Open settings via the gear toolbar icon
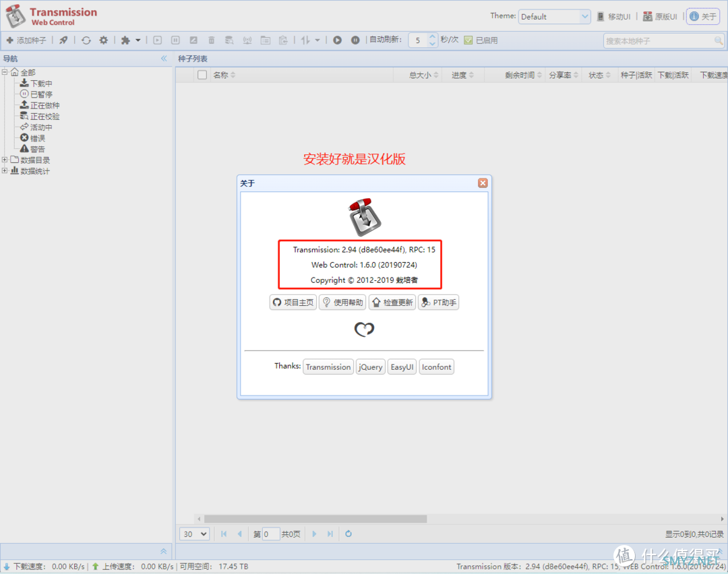The height and width of the screenshot is (574, 728). (x=104, y=40)
